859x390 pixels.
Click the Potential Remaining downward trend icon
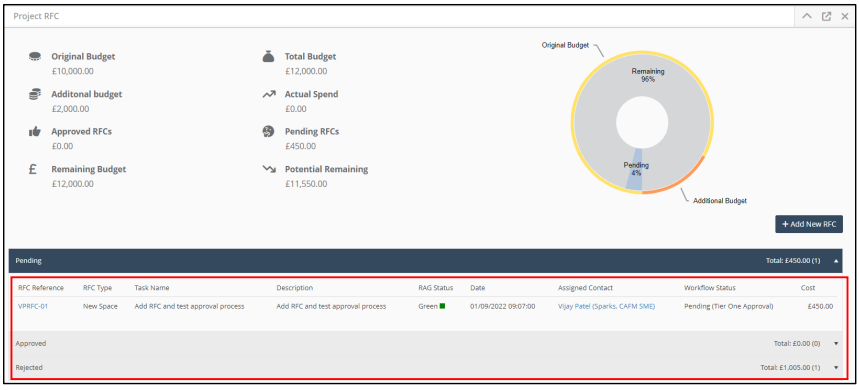click(268, 169)
